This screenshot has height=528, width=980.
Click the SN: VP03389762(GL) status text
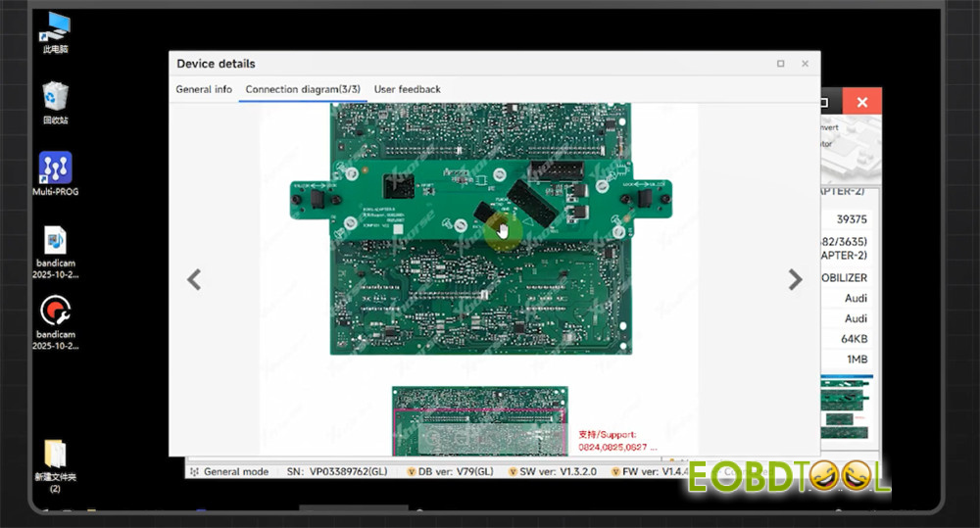pyautogui.click(x=337, y=472)
